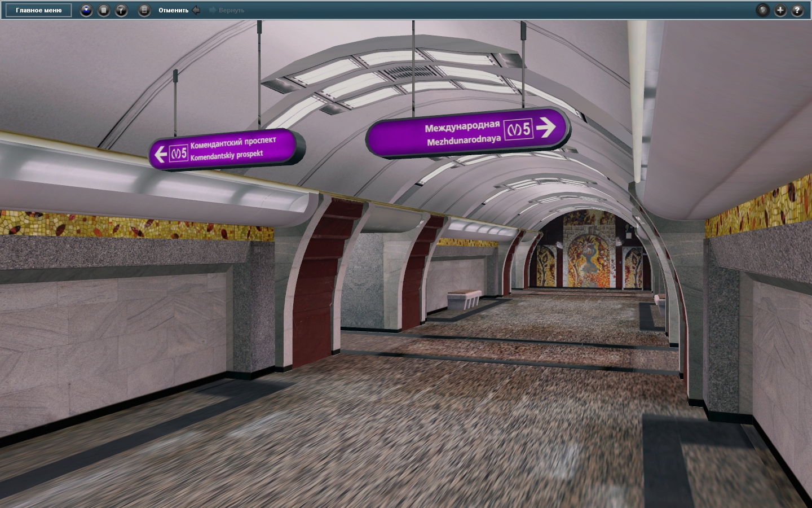812x508 pixels.
Task: Click the right arrow on Международная sign
Action: click(546, 128)
